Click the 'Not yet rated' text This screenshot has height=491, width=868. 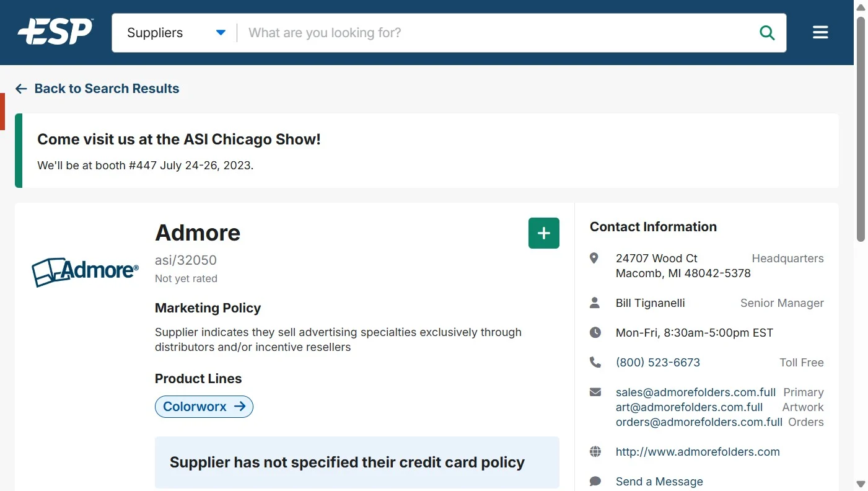tap(186, 279)
